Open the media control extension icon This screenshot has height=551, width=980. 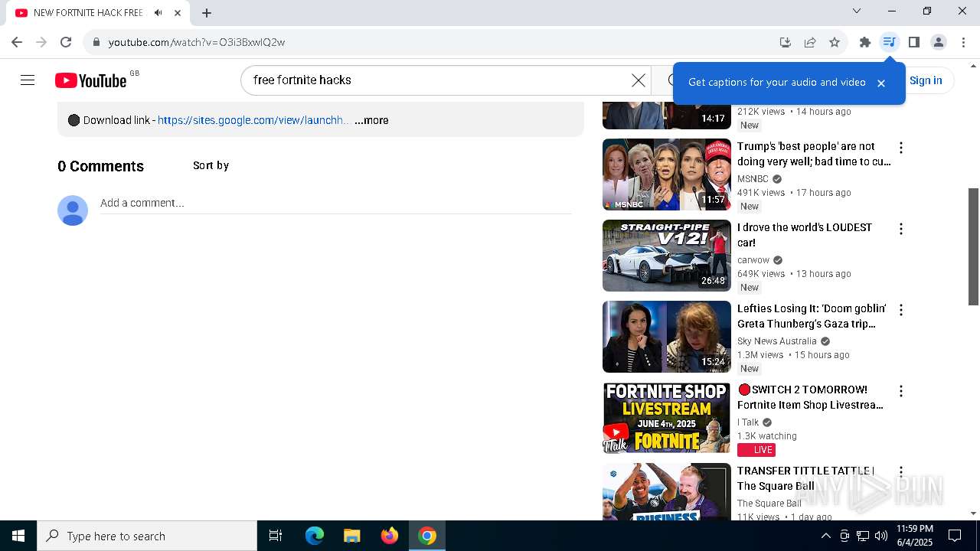(889, 42)
